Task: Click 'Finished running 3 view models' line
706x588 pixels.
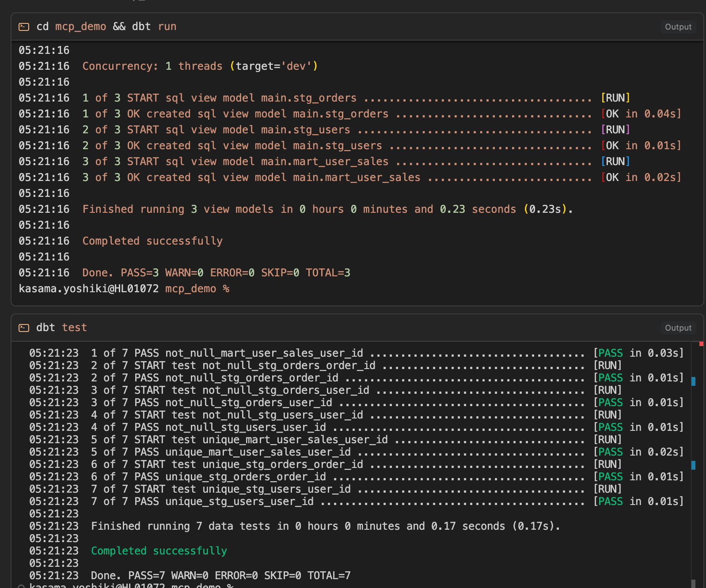Action: pyautogui.click(x=327, y=209)
